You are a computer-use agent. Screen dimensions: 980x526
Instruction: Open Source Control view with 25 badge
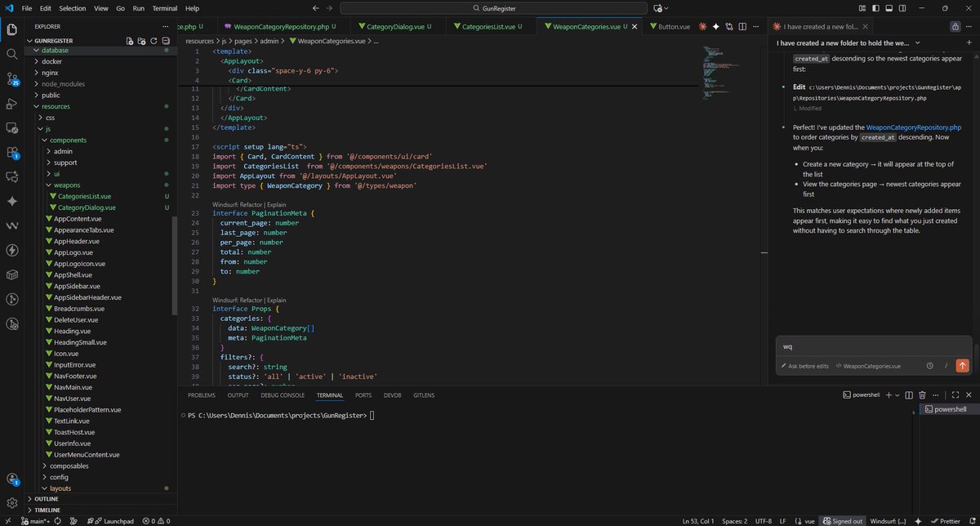[x=12, y=79]
